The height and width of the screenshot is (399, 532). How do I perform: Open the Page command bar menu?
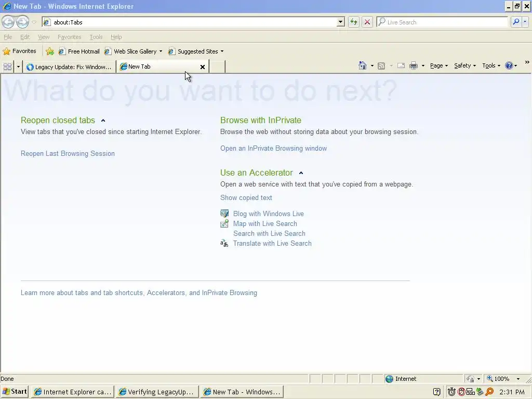(x=438, y=66)
